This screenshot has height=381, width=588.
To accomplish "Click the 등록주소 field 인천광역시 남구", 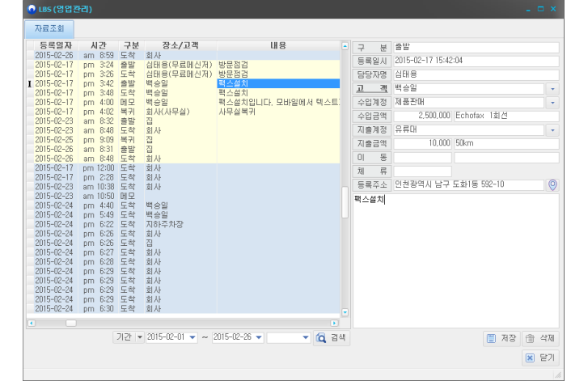I will coord(469,185).
